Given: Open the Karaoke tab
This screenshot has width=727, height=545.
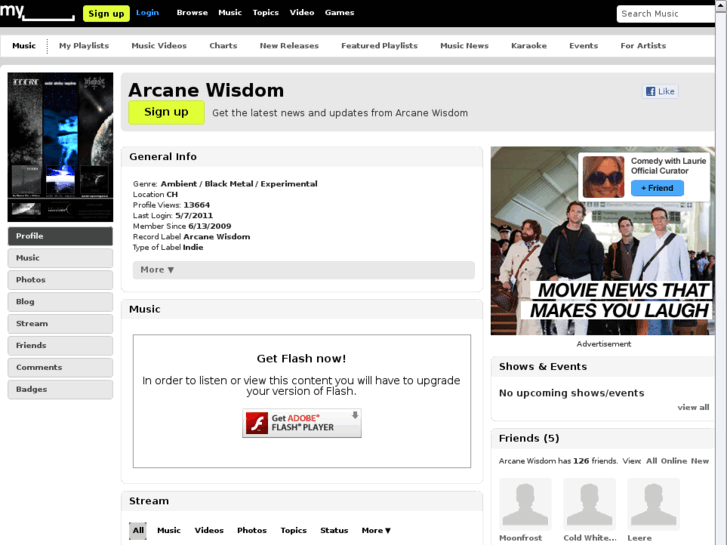Looking at the screenshot, I should 529,45.
